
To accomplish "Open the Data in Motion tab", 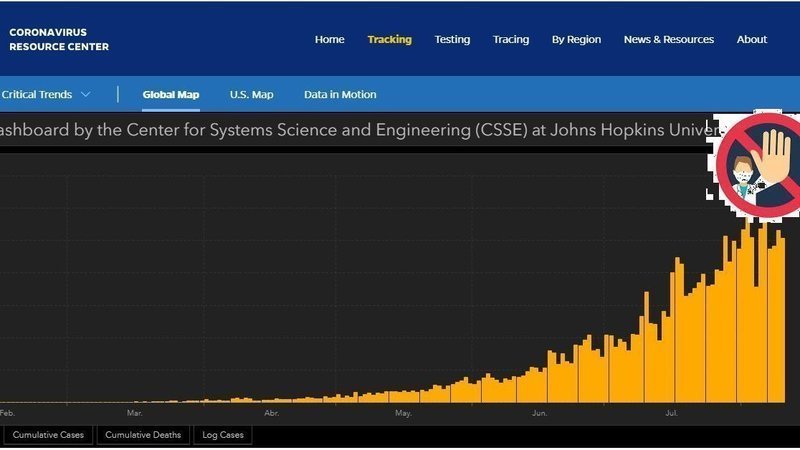I will click(x=340, y=95).
